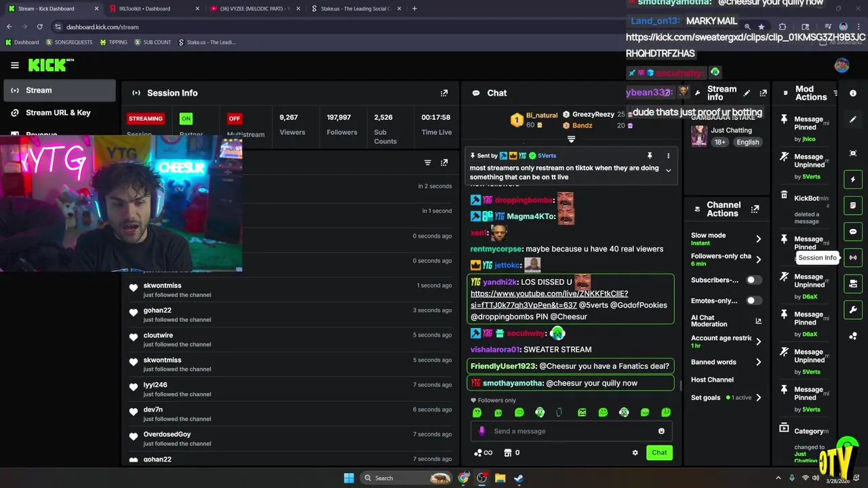868x488 pixels.
Task: Click the notes page sidebar icon
Action: 853,205
